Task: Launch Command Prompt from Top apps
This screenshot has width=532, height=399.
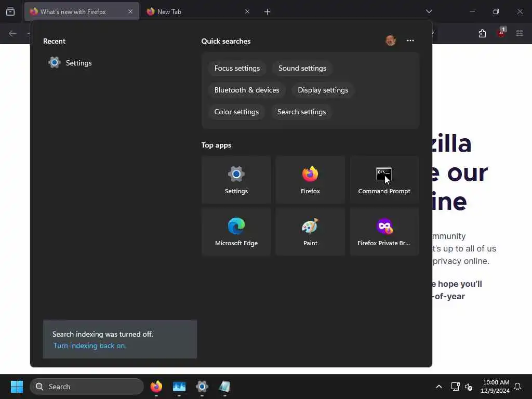Action: pos(384,180)
